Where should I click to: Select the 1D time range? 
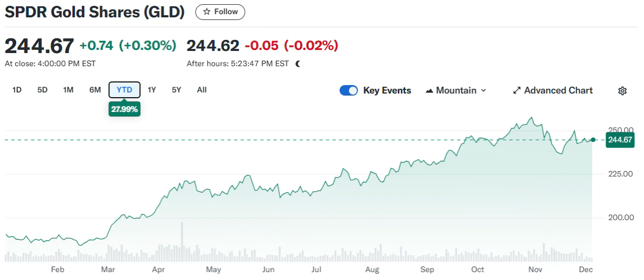[x=17, y=90]
